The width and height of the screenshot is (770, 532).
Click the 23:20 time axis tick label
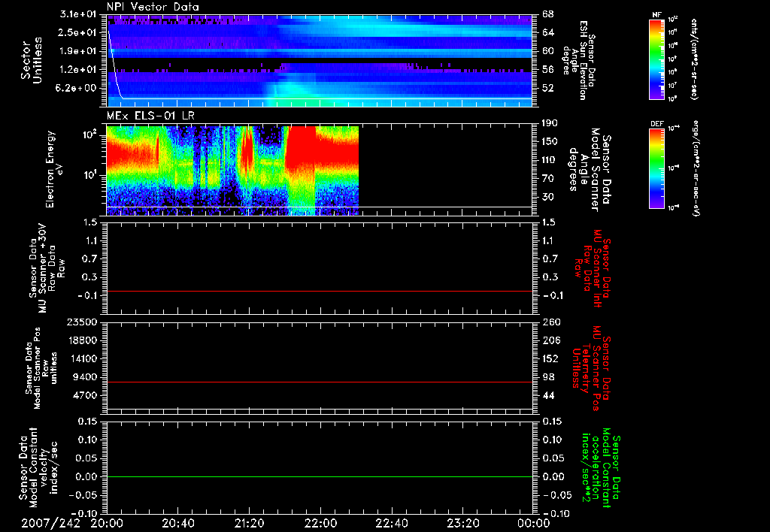(463, 523)
